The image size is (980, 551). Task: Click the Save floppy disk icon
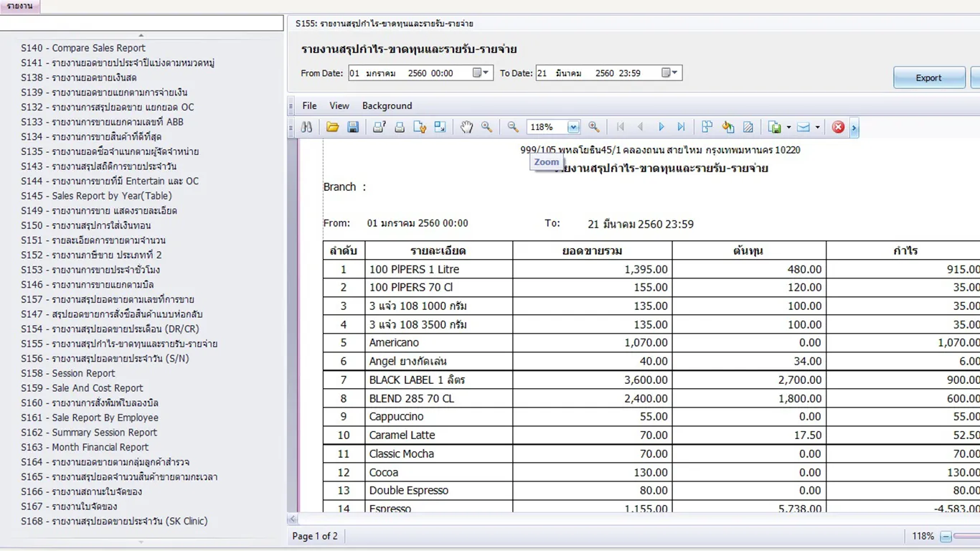pos(353,127)
